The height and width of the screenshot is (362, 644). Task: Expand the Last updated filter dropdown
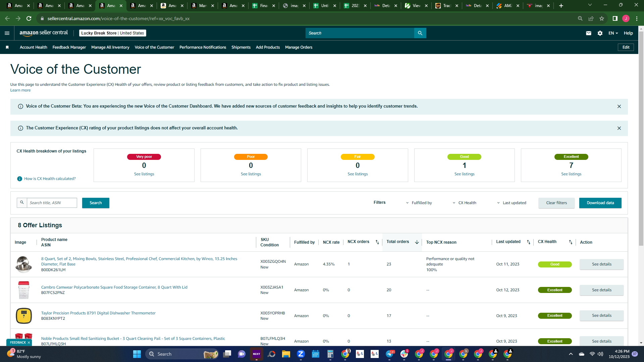511,203
